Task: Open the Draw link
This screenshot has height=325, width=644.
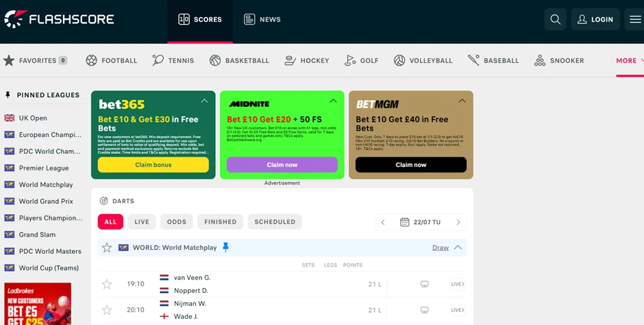Action: 440,248
